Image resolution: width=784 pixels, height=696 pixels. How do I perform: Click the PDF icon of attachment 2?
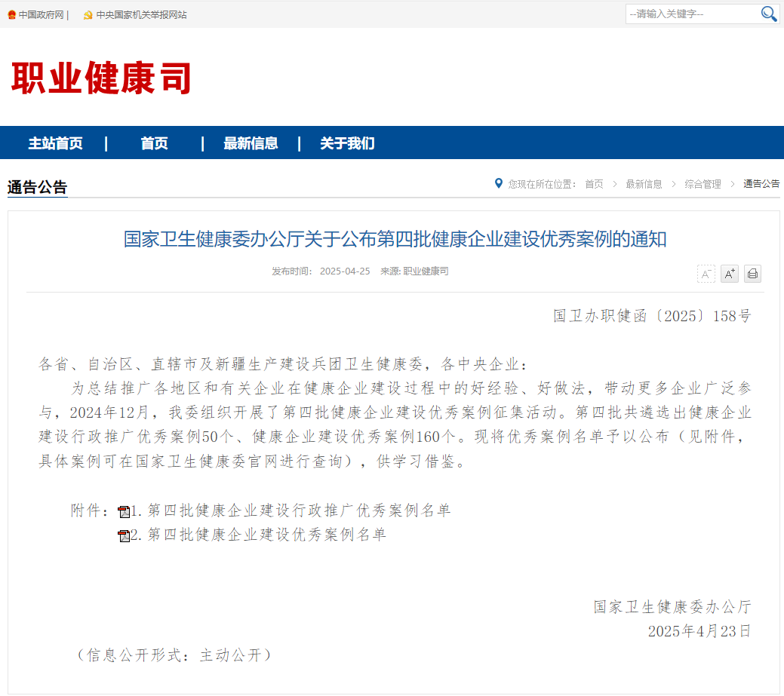124,536
